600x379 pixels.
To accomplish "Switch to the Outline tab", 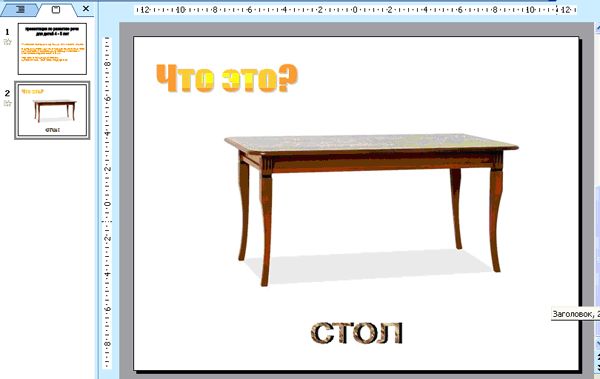I will (20, 10).
